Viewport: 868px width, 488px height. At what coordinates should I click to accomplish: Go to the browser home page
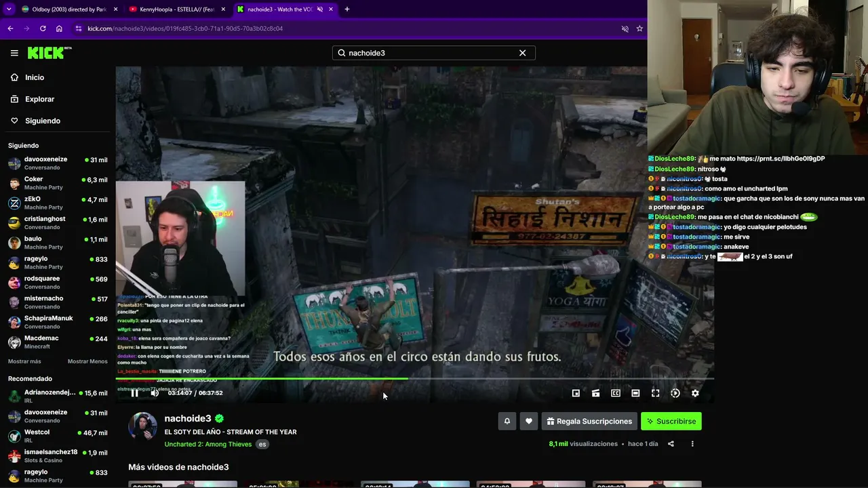click(59, 28)
